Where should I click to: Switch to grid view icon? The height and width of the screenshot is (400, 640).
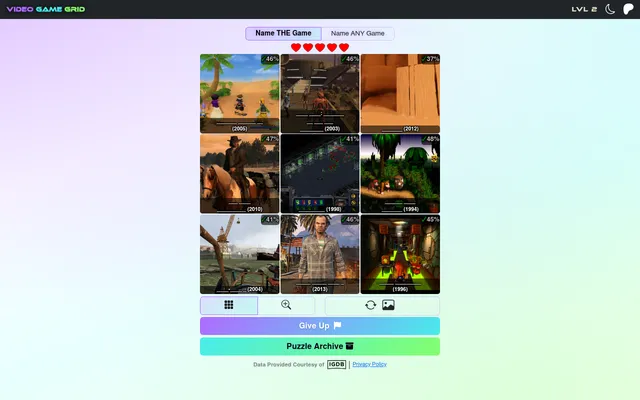(229, 305)
